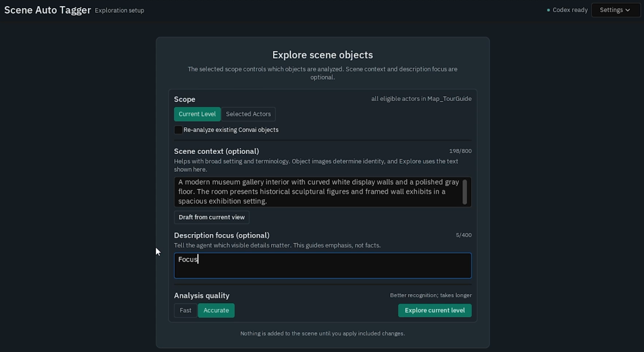
Task: Click the Map_TourGuide scope summary text
Action: tap(421, 99)
